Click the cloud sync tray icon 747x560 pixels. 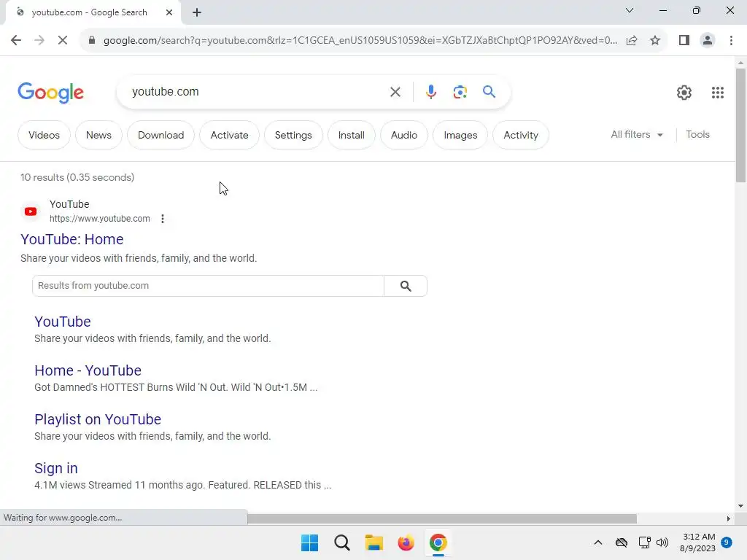click(x=622, y=542)
